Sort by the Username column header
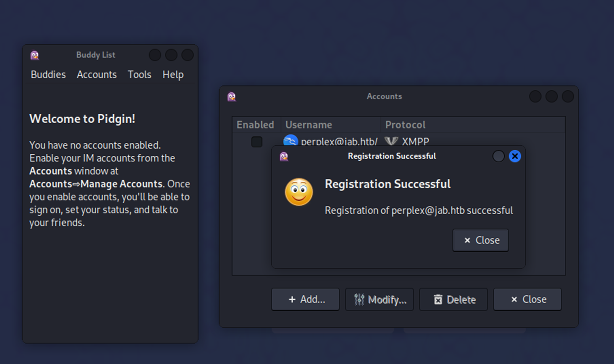This screenshot has height=364, width=614. pyautogui.click(x=331, y=125)
